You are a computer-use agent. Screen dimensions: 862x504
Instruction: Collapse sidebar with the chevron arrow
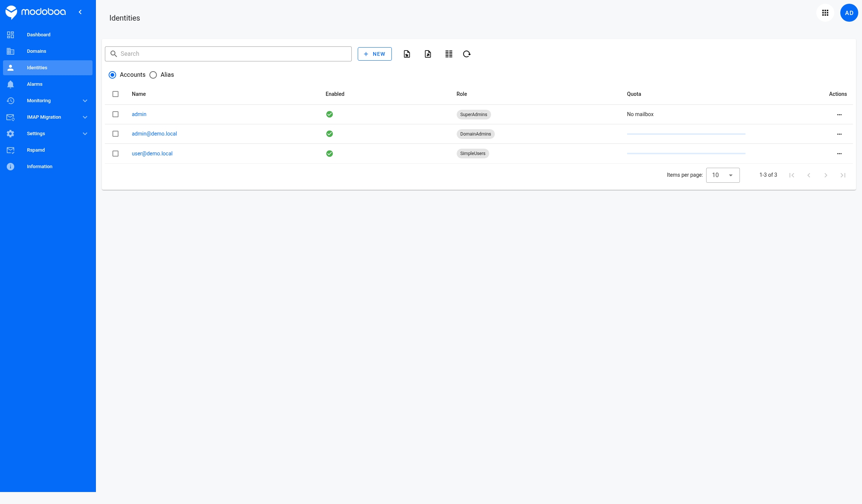click(80, 12)
